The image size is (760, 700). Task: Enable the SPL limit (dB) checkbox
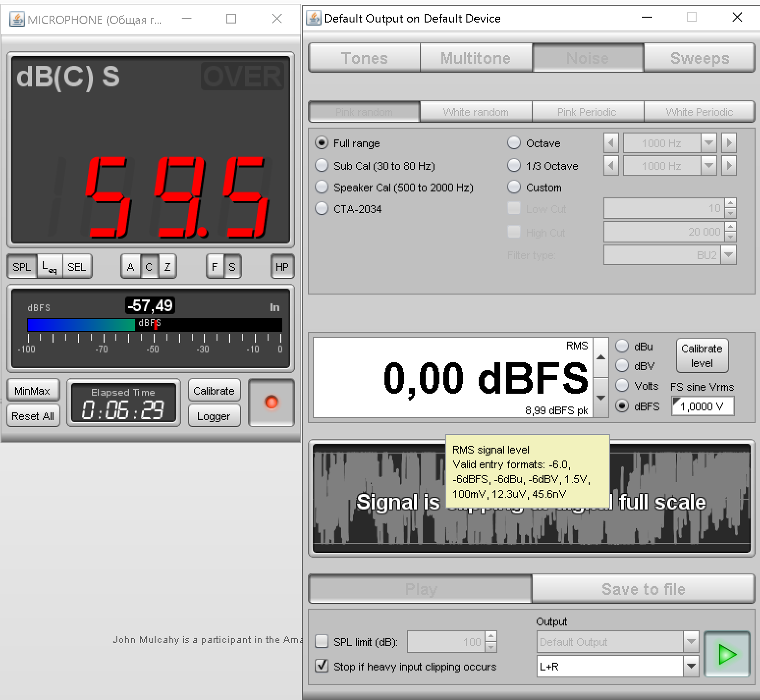322,641
